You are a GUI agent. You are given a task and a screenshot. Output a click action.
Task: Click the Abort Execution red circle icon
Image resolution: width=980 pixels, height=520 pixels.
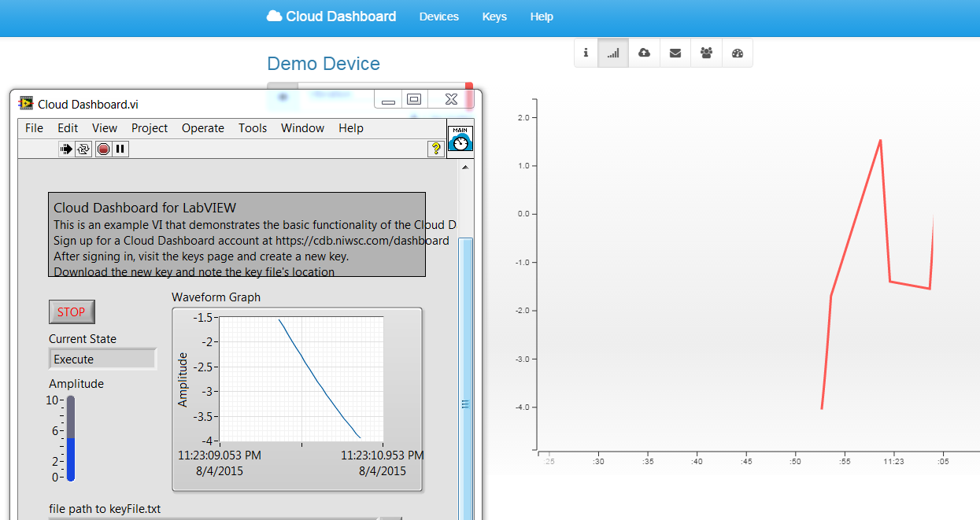click(103, 149)
